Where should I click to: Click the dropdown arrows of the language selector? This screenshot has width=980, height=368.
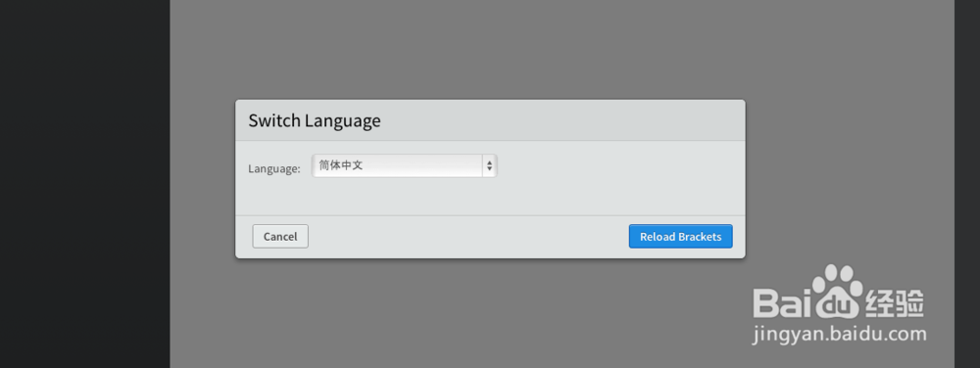[x=489, y=166]
